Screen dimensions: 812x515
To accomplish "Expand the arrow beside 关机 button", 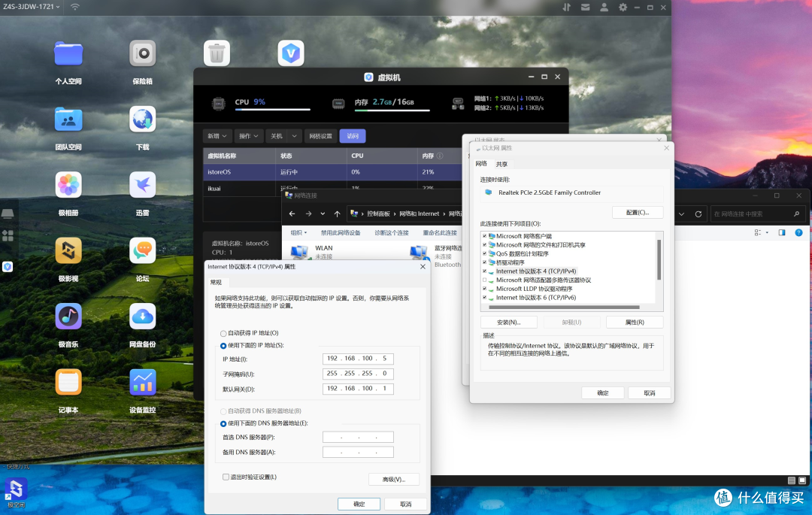I will pyautogui.click(x=294, y=136).
